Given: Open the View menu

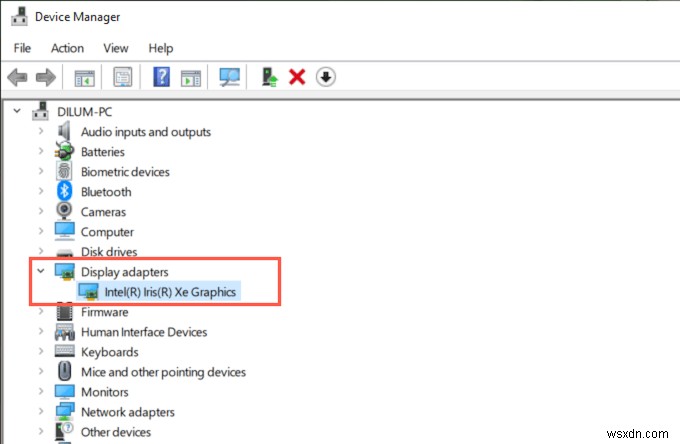Looking at the screenshot, I should click(x=116, y=48).
